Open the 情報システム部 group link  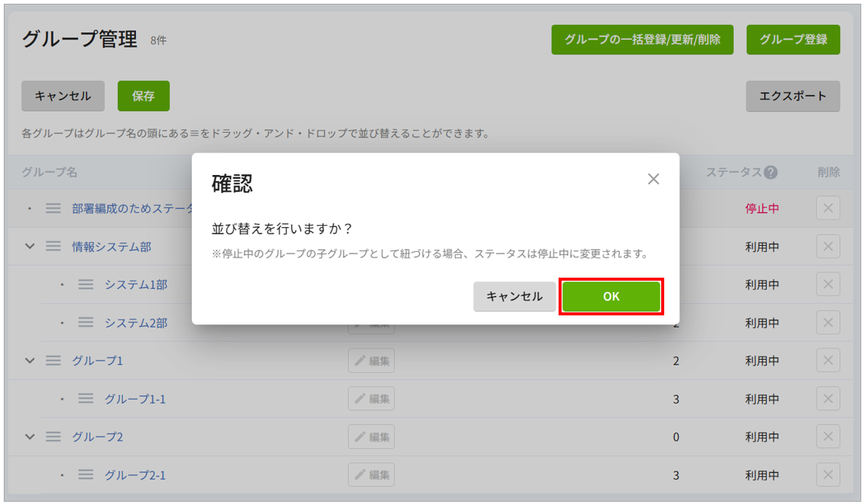pos(112,247)
